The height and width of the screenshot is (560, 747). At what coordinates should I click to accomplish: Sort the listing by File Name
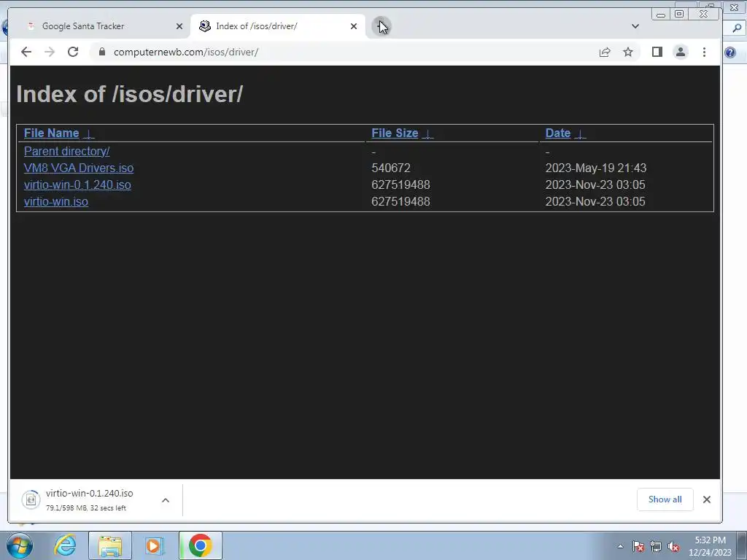tap(52, 133)
